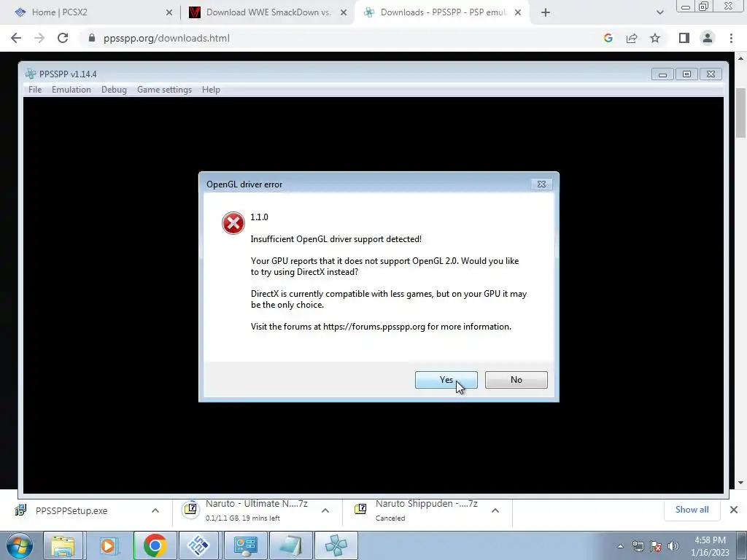Screen dimensions: 747x560
Task: Open Control Panel taskbar icon
Action: click(246, 545)
